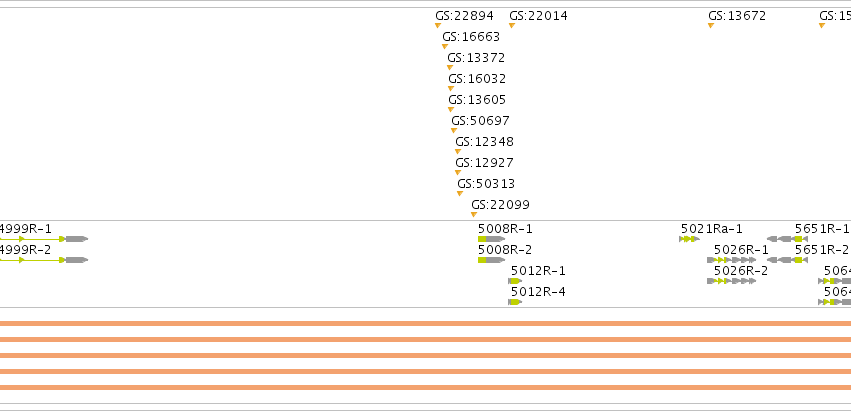Select the 5012R-1 gene glyph
The width and height of the screenshot is (851, 411).
click(x=515, y=281)
